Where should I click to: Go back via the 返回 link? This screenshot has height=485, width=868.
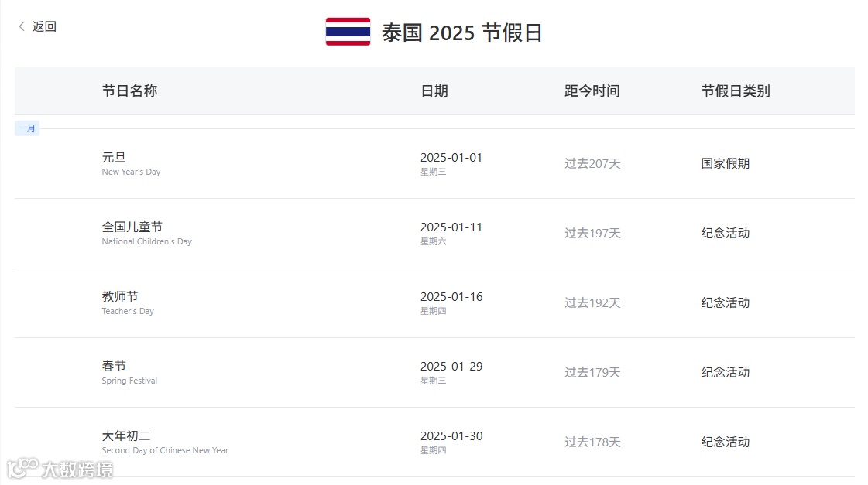[x=44, y=26]
